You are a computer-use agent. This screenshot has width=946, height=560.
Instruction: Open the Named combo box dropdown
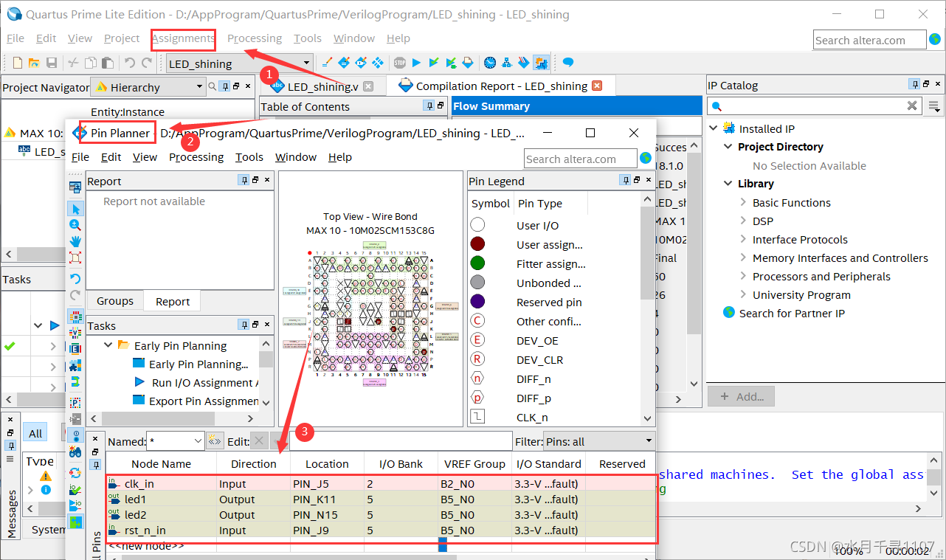(197, 441)
